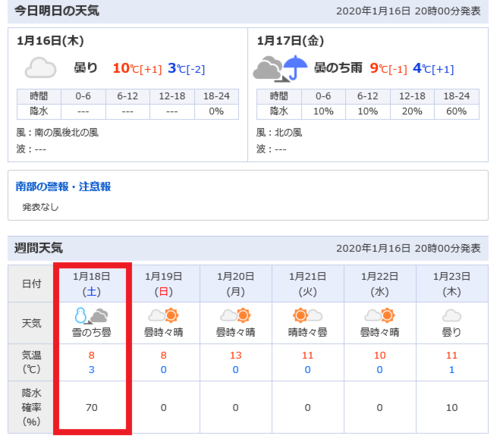Click tomorrow's low temperature 4℃[+1]

tap(433, 68)
